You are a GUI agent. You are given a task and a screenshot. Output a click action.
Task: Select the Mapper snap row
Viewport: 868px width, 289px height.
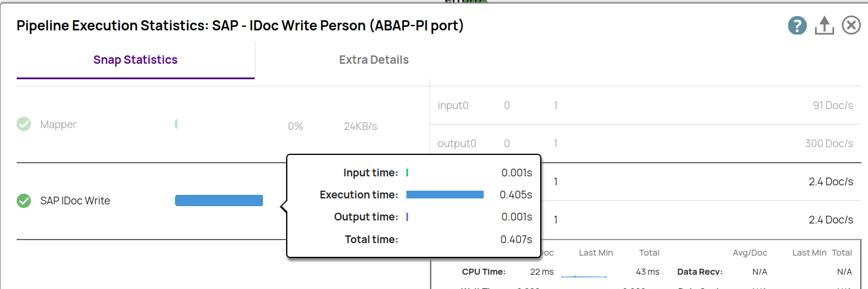[x=58, y=125]
